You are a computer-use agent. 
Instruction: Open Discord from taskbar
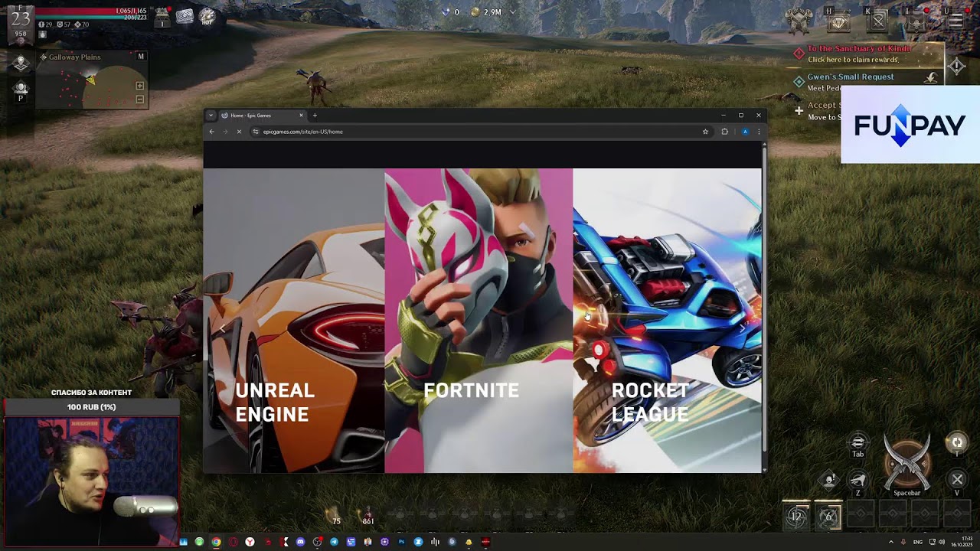pyautogui.click(x=300, y=542)
